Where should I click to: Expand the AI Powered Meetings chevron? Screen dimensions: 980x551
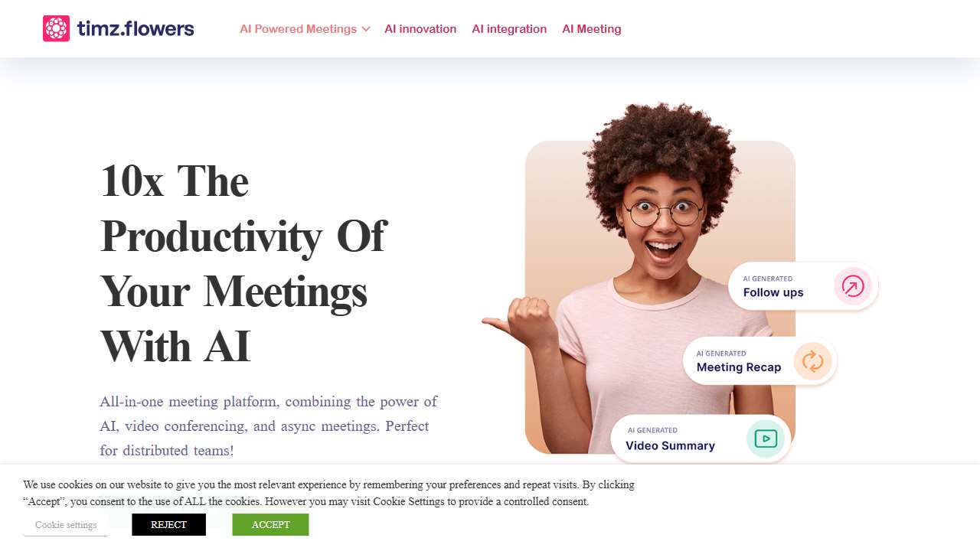[366, 29]
